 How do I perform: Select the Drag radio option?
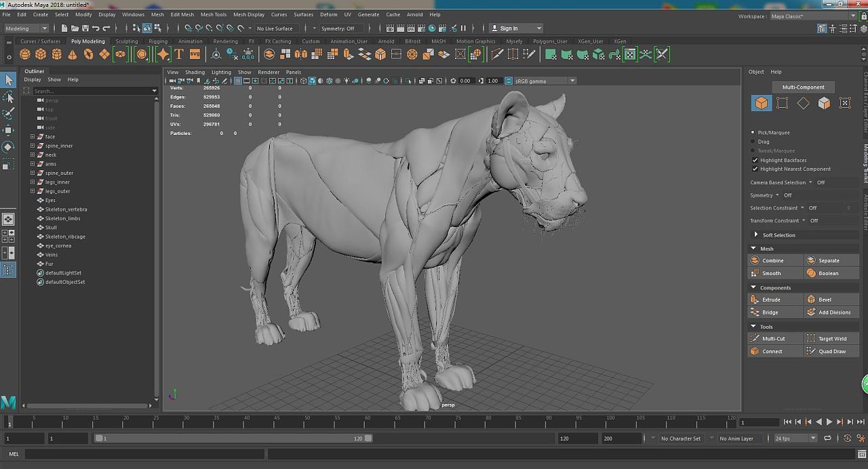[x=753, y=142]
